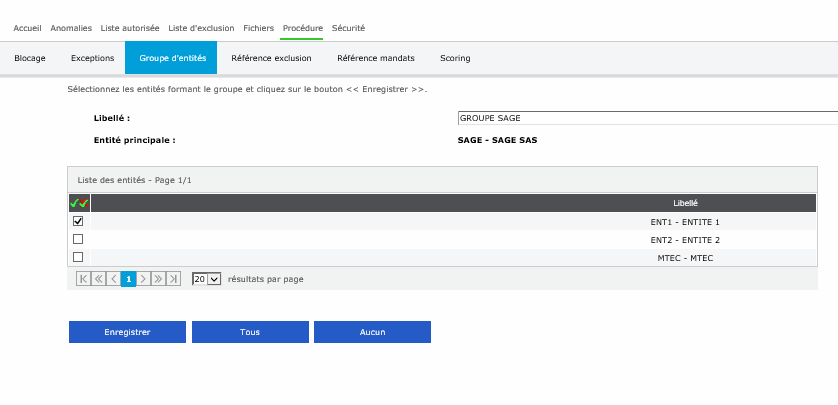838x405 pixels.
Task: Click the Aucun button
Action: pos(372,332)
